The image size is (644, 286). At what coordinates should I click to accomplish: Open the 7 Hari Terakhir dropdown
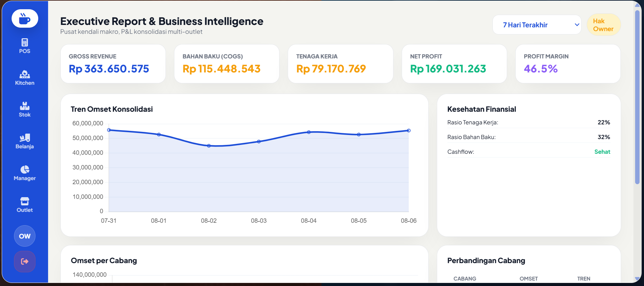[x=537, y=25]
